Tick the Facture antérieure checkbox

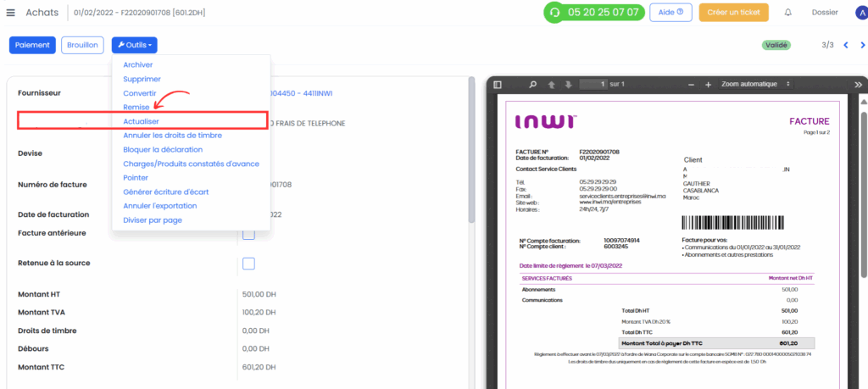(248, 234)
